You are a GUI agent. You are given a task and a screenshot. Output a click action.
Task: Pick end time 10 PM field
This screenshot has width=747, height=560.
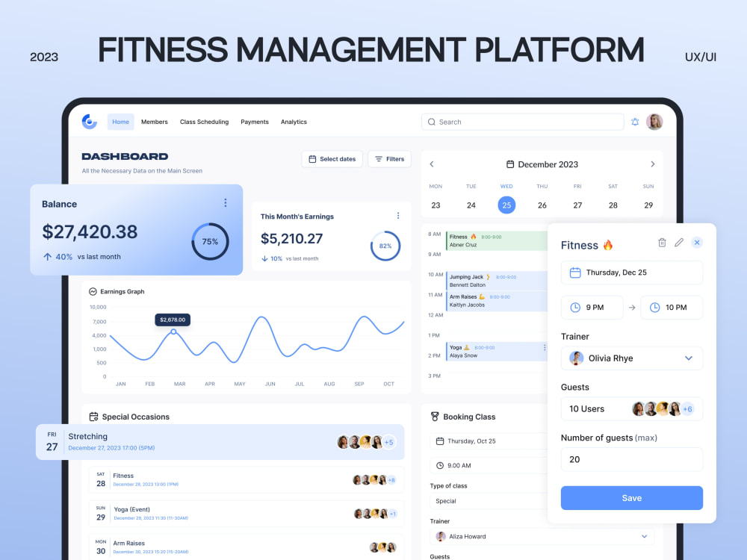point(672,308)
